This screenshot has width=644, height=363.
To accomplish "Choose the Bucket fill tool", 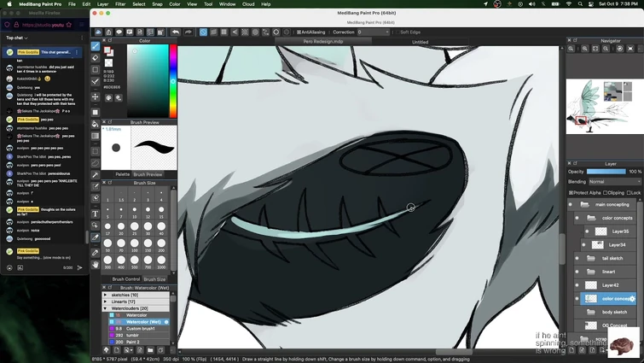I will (96, 125).
